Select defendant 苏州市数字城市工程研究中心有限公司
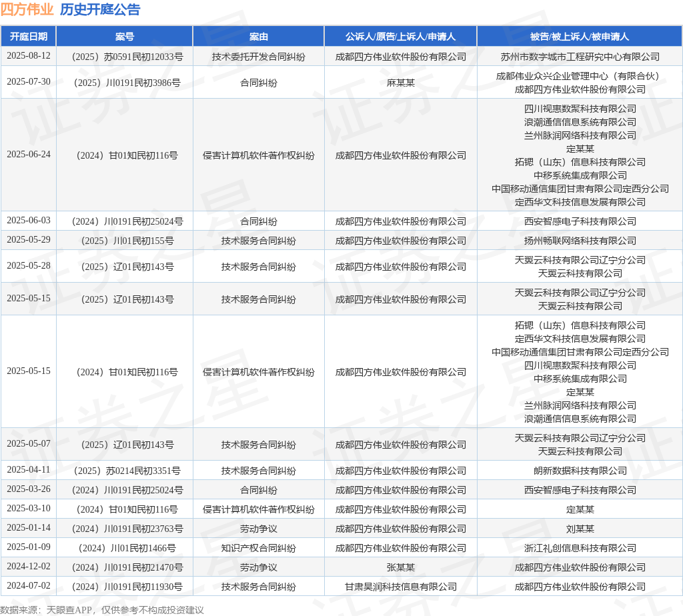Image resolution: width=683 pixels, height=616 pixels. click(x=580, y=57)
